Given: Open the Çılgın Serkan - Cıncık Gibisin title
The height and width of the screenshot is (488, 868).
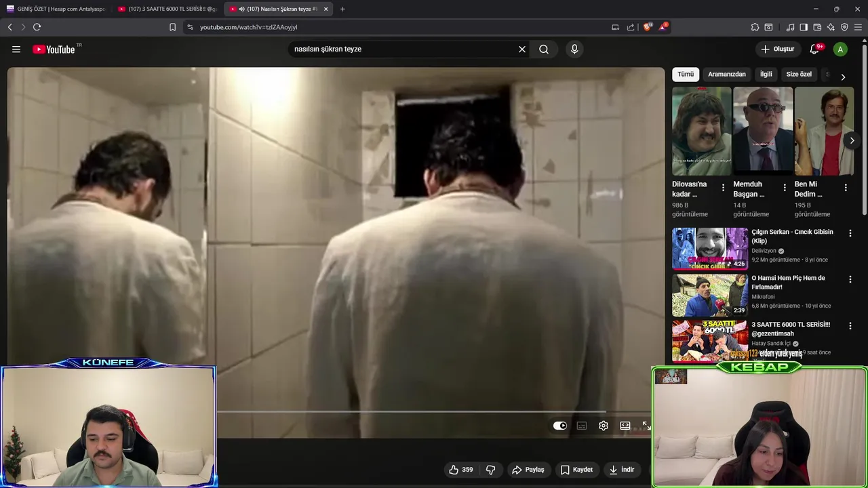Looking at the screenshot, I should (x=792, y=237).
